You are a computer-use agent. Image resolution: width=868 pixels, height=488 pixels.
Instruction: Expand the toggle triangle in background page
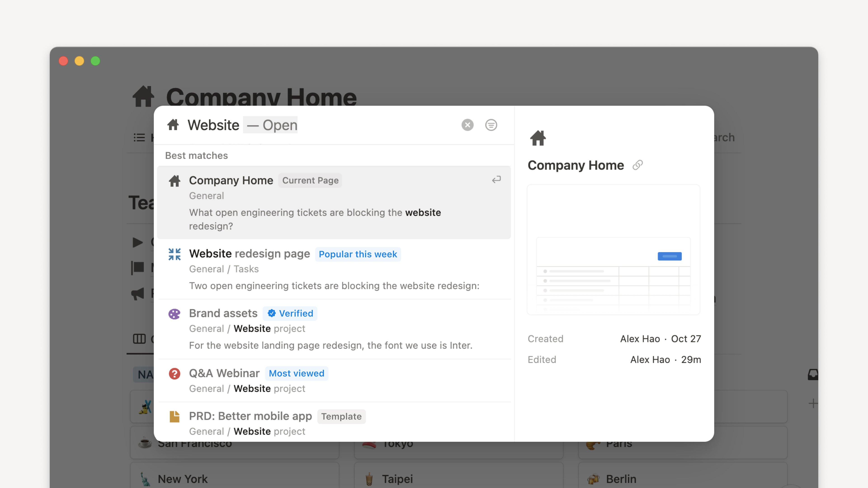coord(137,242)
